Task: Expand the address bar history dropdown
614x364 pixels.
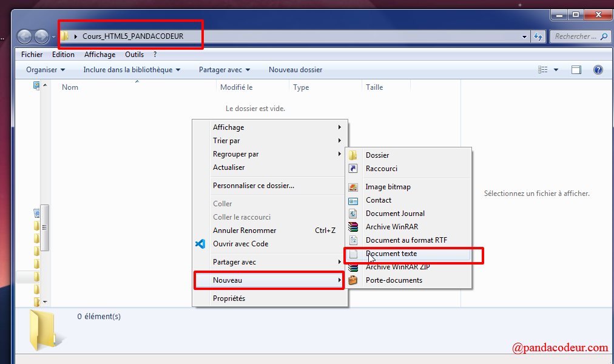Action: tap(524, 37)
